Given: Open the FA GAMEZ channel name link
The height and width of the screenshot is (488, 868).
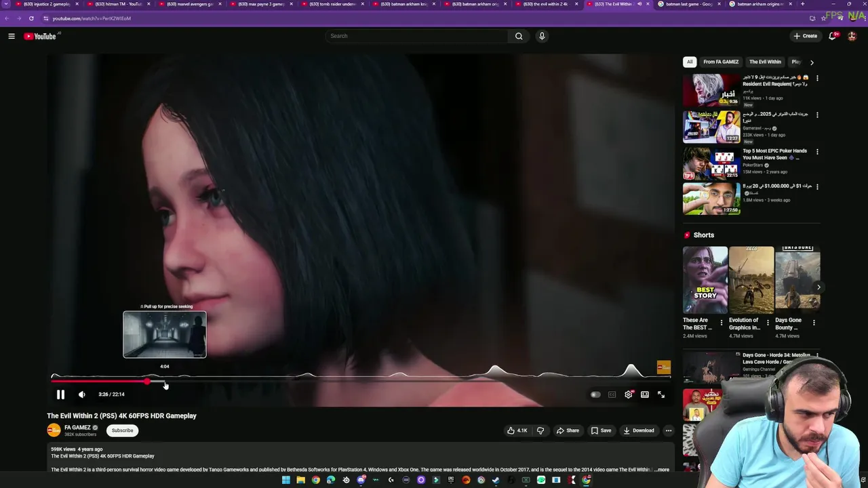Looking at the screenshot, I should [77, 428].
